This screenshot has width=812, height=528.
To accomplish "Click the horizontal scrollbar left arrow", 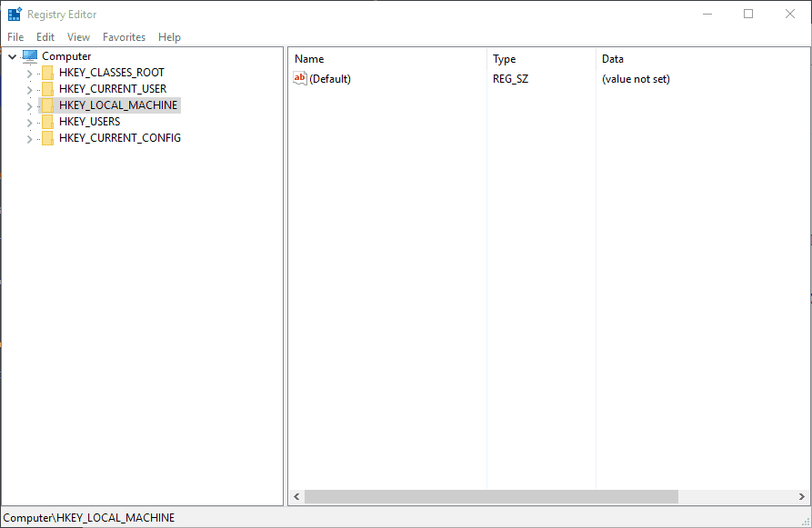I will [x=296, y=497].
